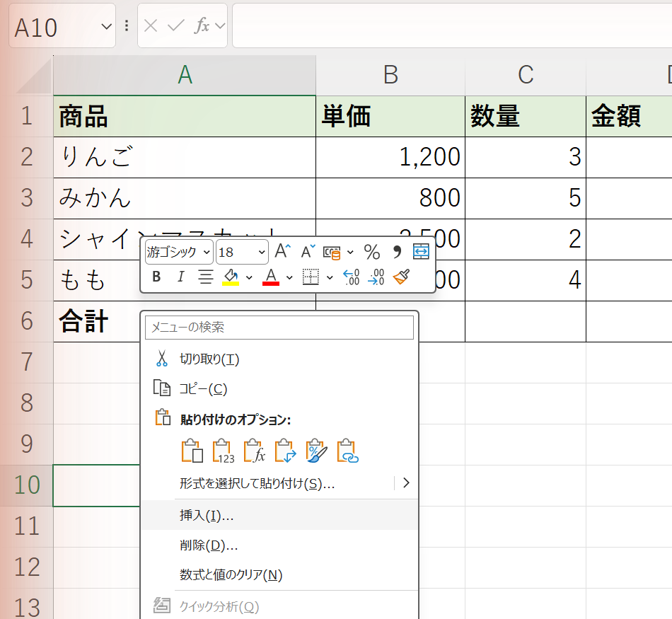Click Paste Formatting brush icon

point(317,451)
